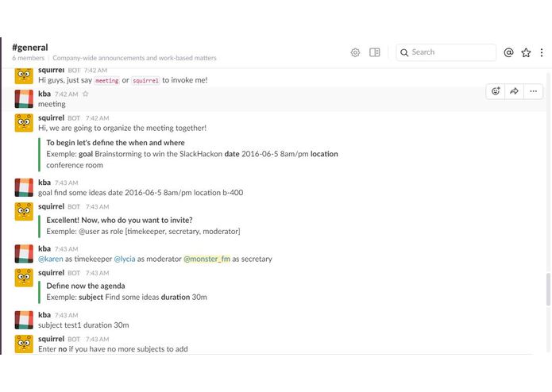552x392 pixels.
Task: Click 'Excellent! Now, who do you want to invite?'
Action: (119, 220)
